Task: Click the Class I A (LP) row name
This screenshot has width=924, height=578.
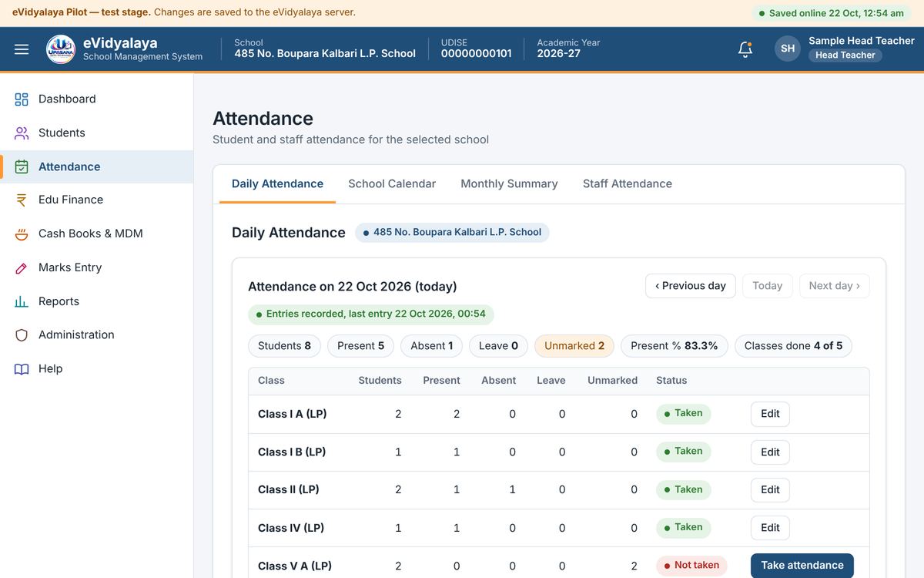Action: point(293,414)
